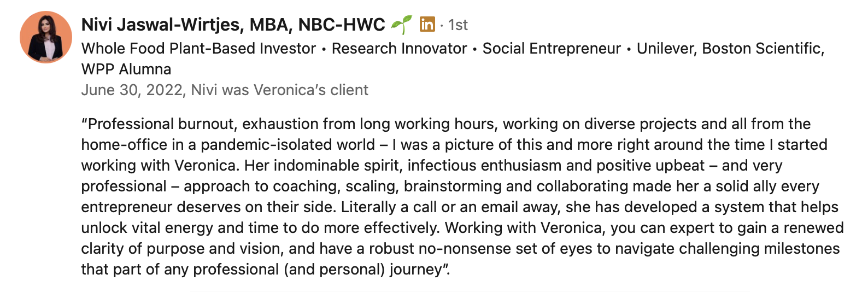This screenshot has width=868, height=292.
Task: Click 'Nivi was Veronica's client' relationship text
Action: tap(279, 90)
